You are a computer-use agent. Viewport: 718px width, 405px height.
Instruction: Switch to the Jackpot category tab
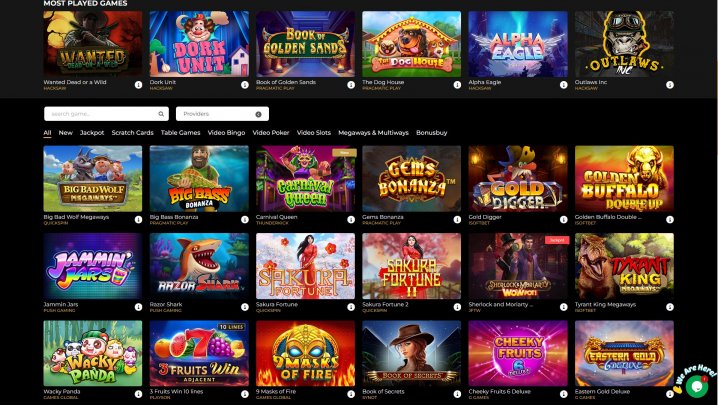coord(92,132)
